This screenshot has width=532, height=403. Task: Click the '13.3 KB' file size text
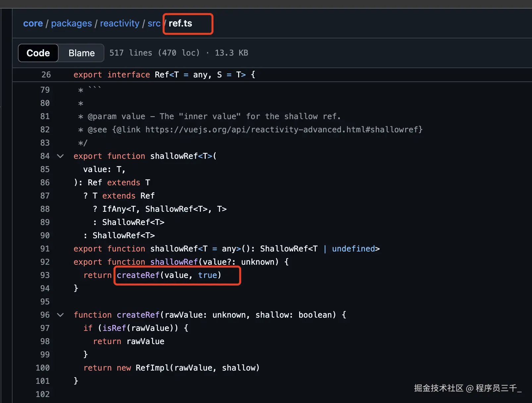pyautogui.click(x=232, y=53)
